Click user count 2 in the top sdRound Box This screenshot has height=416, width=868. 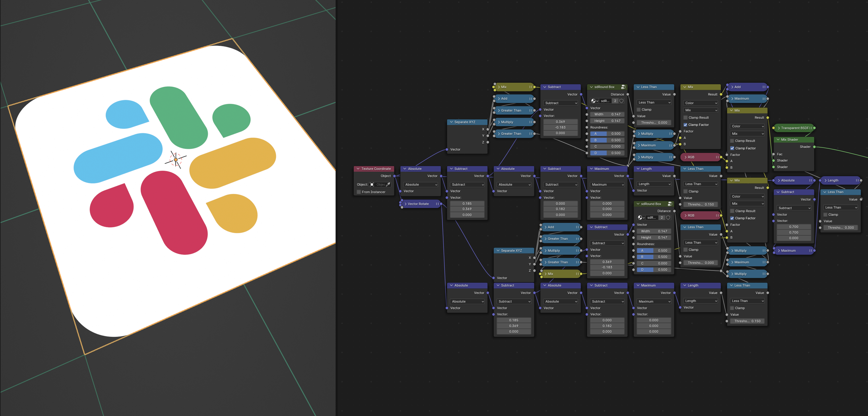click(x=615, y=101)
